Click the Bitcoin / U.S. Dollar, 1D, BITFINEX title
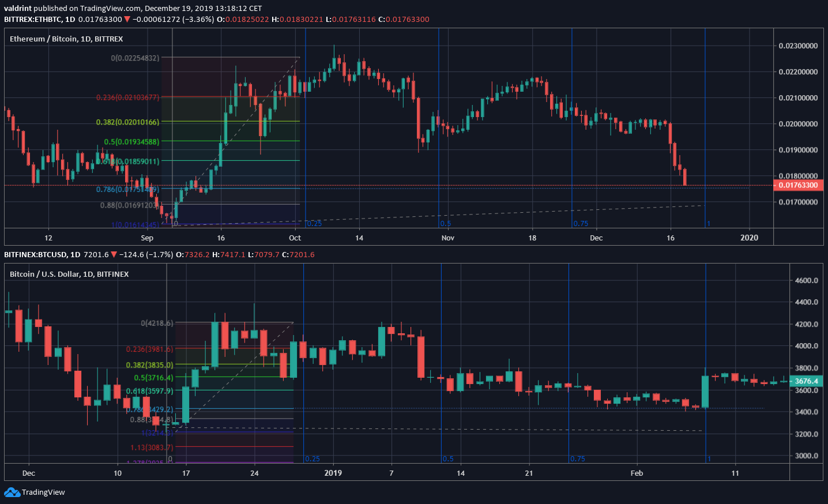The height and width of the screenshot is (504, 828). pos(69,274)
